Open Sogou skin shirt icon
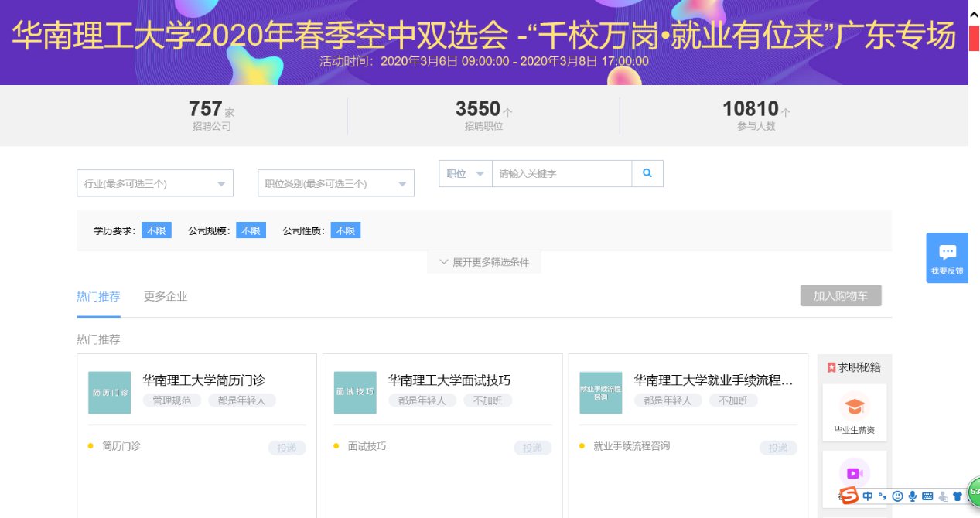980x518 pixels. tap(958, 496)
